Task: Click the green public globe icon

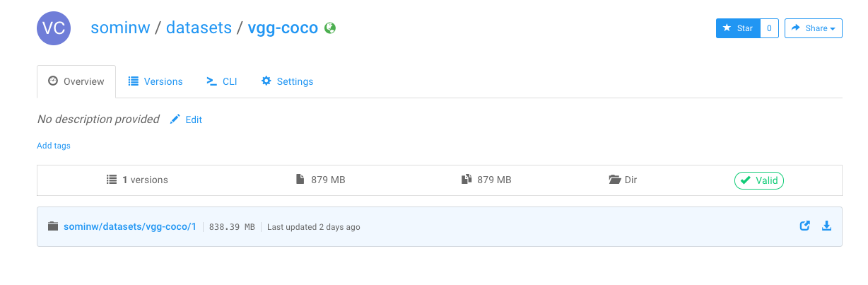Action: point(329,28)
